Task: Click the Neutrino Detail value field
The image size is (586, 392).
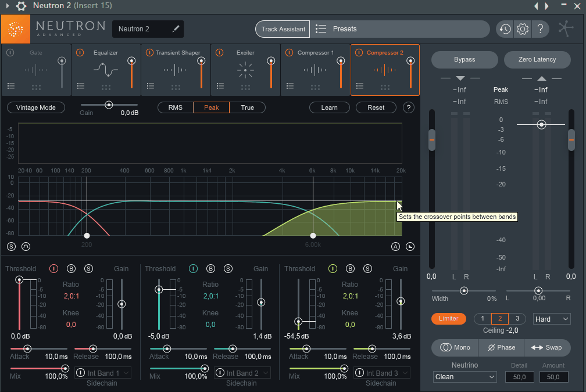Action: click(x=520, y=377)
